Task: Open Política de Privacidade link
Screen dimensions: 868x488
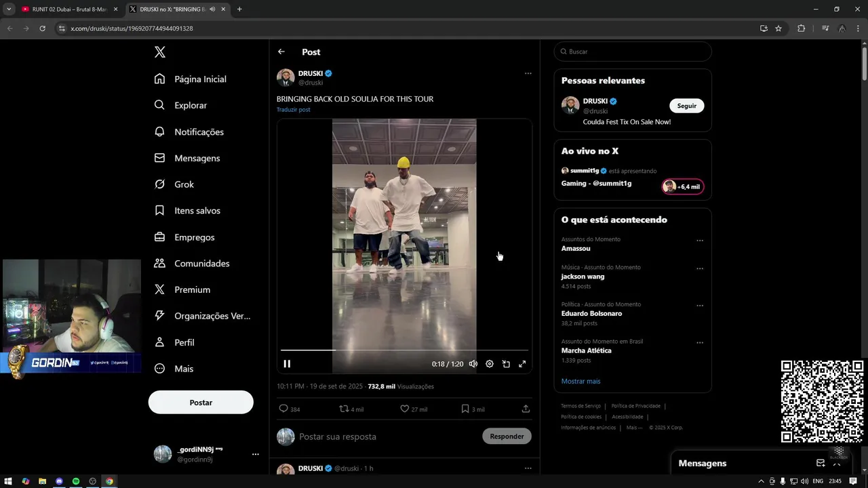Action: click(635, 406)
